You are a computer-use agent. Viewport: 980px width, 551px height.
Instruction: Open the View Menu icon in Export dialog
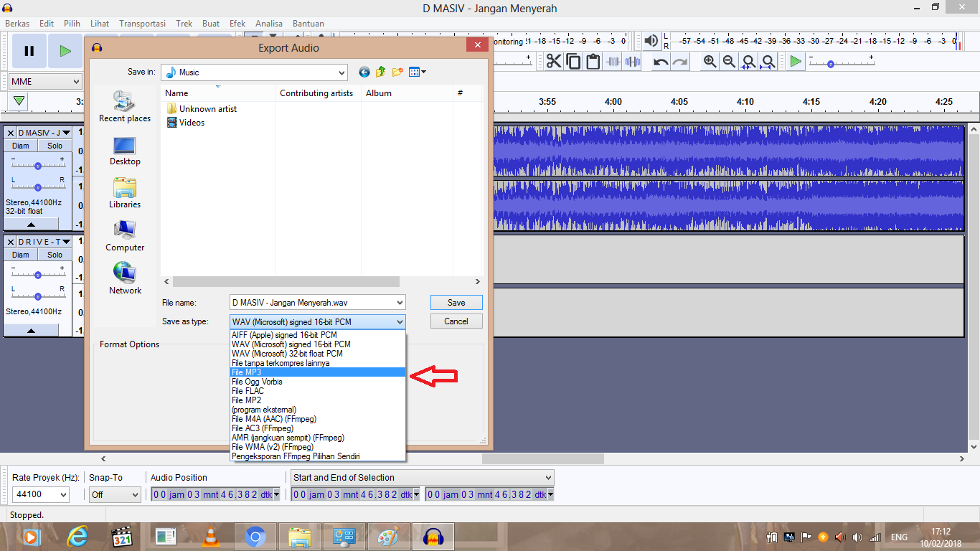click(417, 72)
